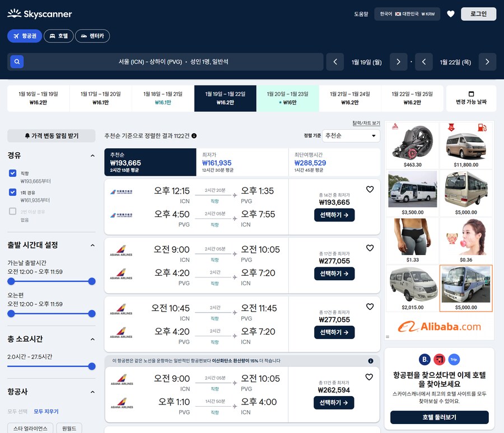The width and height of the screenshot is (504, 433).
Task: Go to previous departure date arrow
Action: 335,62
